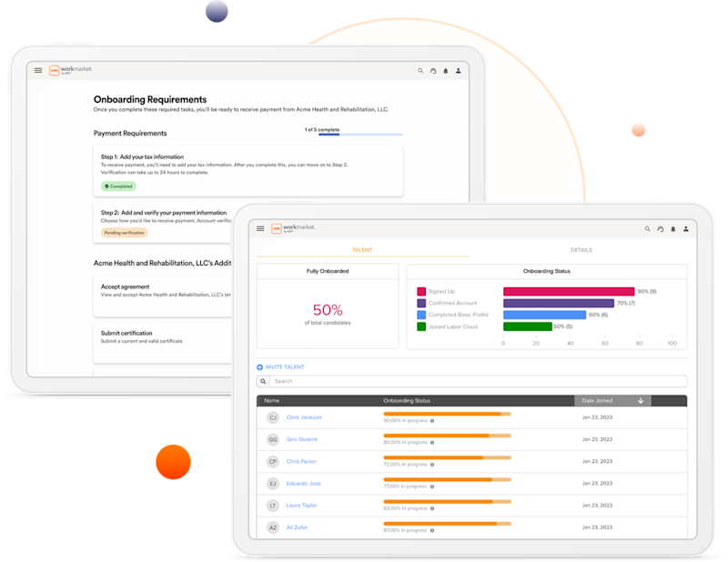Click INVITE TALENT link
Screen dimensions: 728x562
tap(285, 367)
